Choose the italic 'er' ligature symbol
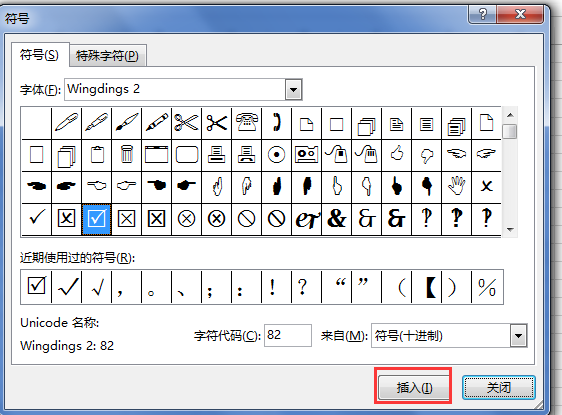 pos(307,219)
